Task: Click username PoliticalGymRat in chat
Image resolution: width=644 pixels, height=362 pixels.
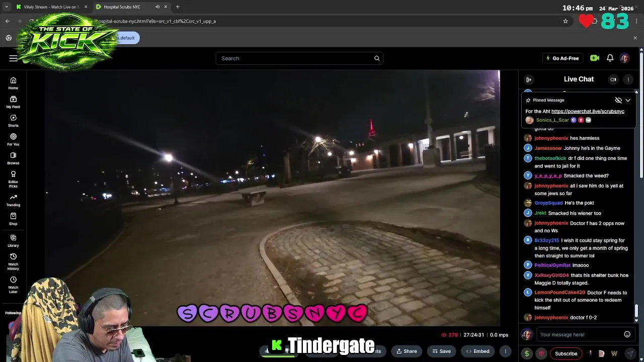Action: 552,265
